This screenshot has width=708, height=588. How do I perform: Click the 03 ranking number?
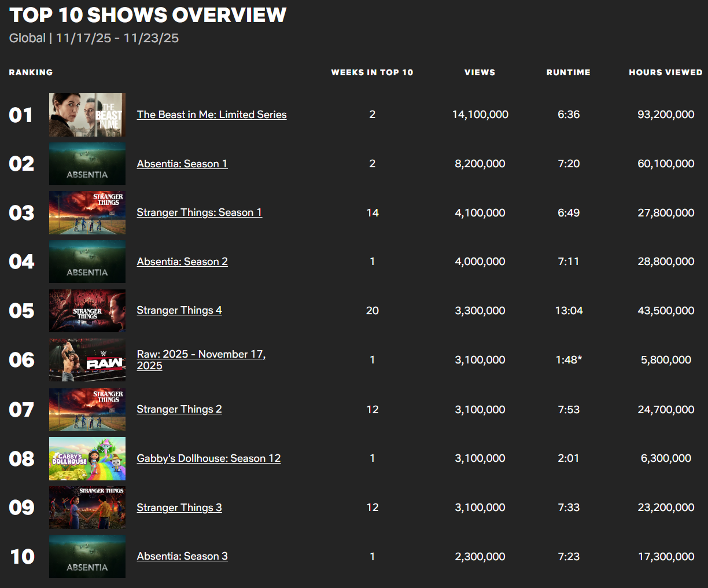click(x=21, y=213)
